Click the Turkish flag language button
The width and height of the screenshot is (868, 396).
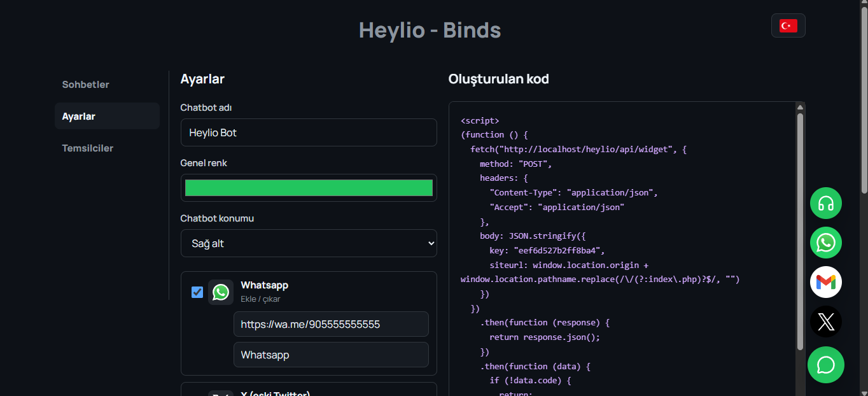[x=788, y=25]
